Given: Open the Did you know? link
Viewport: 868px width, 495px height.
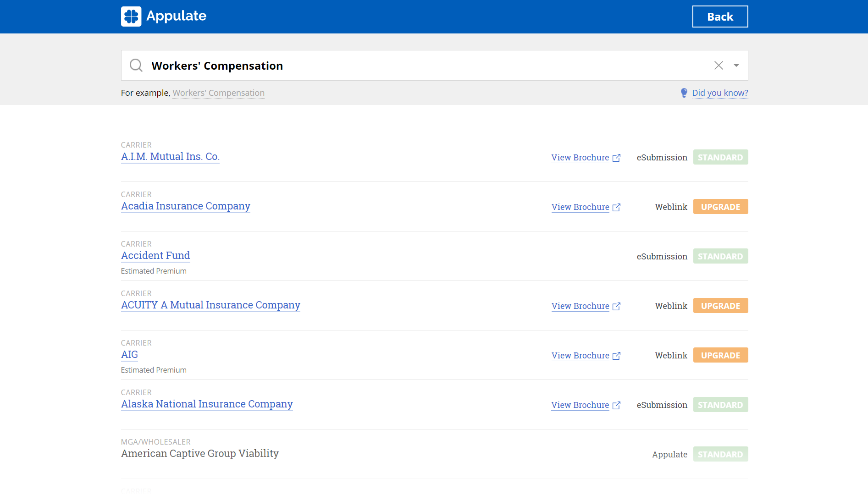Looking at the screenshot, I should coord(720,93).
